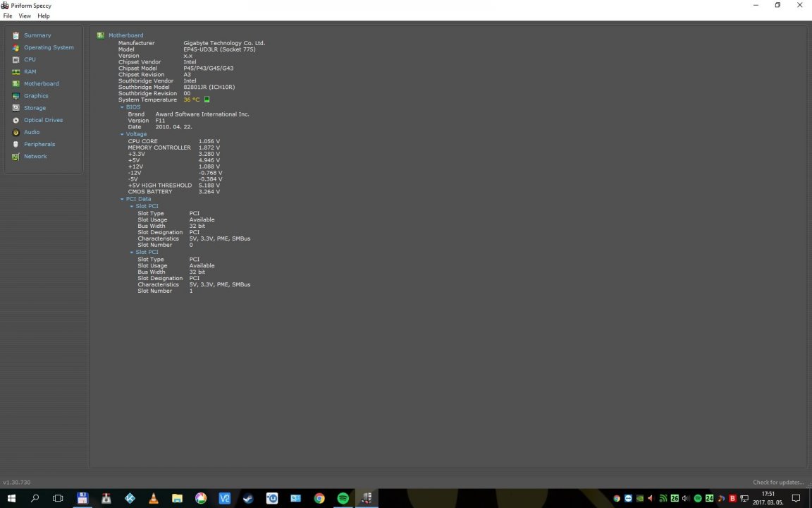Viewport: 812px width, 508px height.
Task: Show the Network section
Action: pyautogui.click(x=35, y=156)
